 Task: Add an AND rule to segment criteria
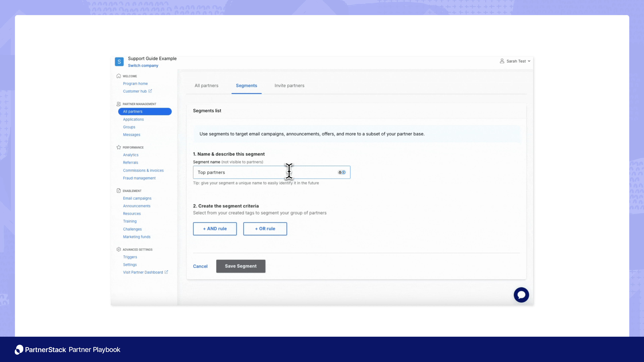click(215, 229)
